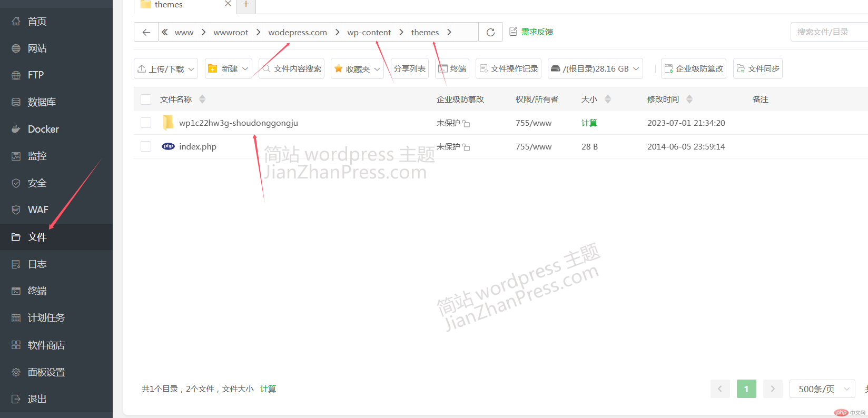Navigate to wp-content in breadcrumb
This screenshot has width=868, height=418.
[369, 32]
